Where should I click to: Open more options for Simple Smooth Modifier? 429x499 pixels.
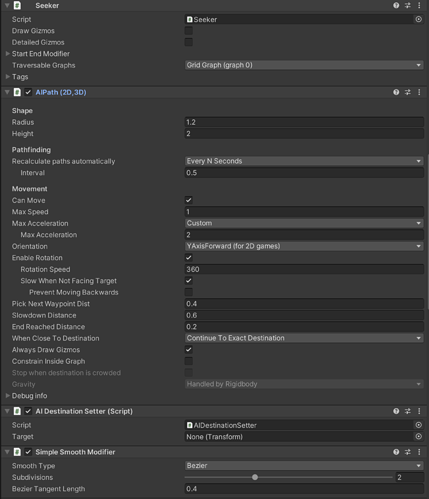tap(419, 452)
